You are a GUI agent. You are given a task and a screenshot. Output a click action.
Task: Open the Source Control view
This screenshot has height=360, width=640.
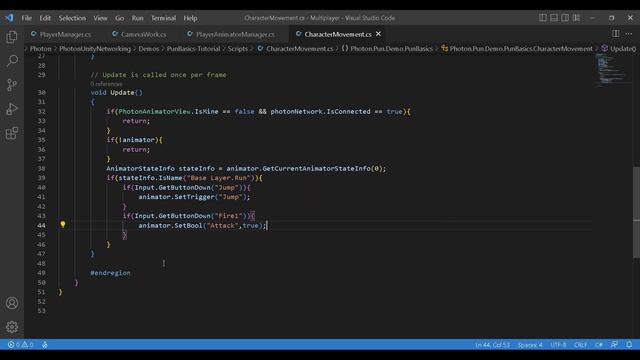pos(12,85)
